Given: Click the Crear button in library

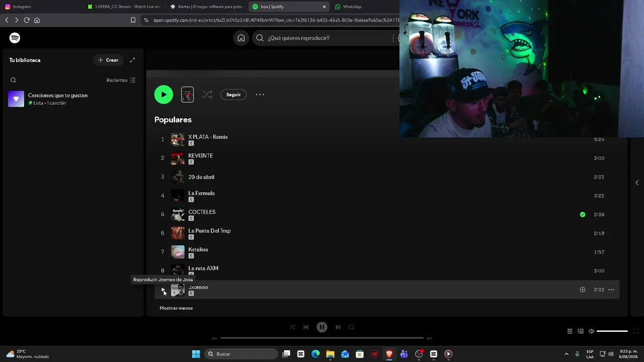Looking at the screenshot, I should coord(108,60).
